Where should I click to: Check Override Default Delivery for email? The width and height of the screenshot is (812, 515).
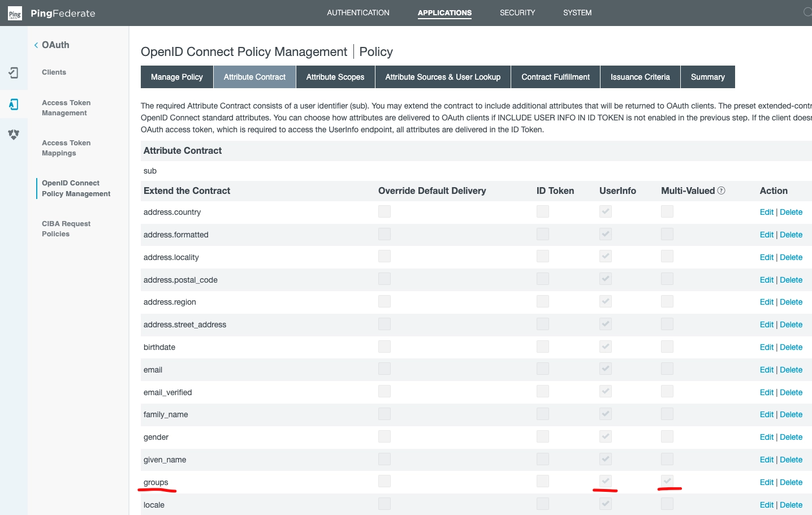pyautogui.click(x=385, y=369)
